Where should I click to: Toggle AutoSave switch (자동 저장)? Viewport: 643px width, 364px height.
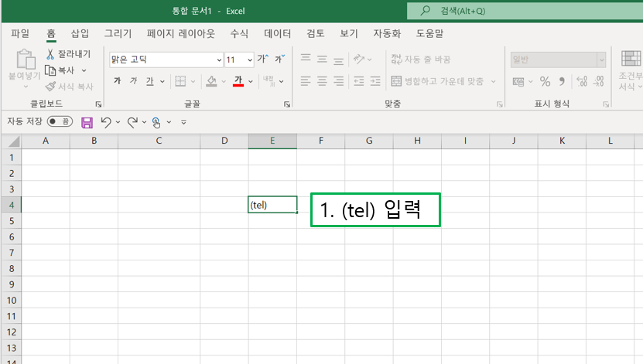coord(60,121)
